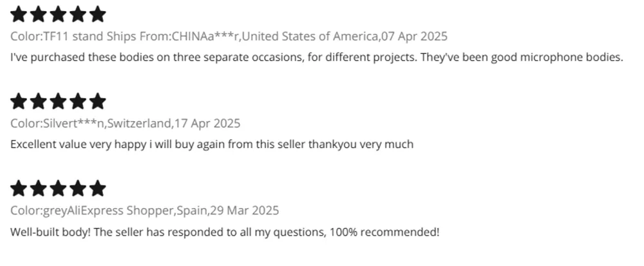Screen dimensions: 644x266
Task: Click the fifth star of the top review
Action: tap(97, 14)
